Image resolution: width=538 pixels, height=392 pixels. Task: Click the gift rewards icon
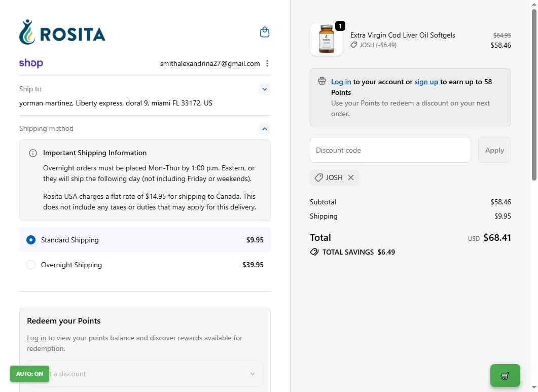[x=322, y=81]
